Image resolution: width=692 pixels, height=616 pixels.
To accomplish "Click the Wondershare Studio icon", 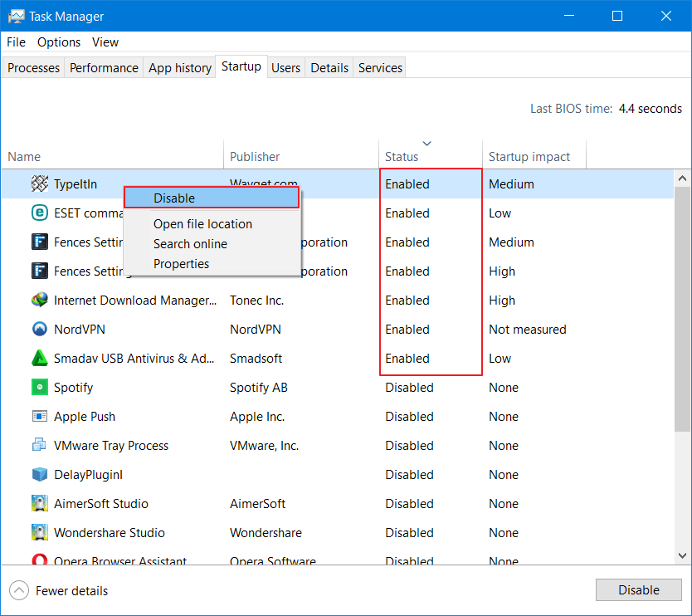I will tap(40, 532).
